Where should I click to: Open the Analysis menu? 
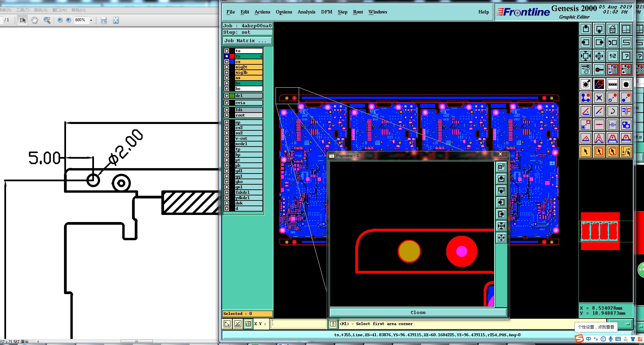click(x=307, y=12)
